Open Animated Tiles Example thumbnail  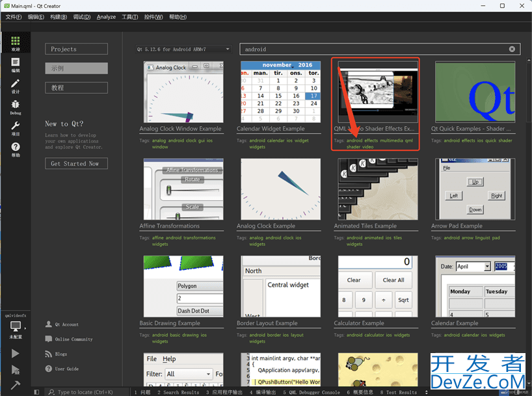coord(378,189)
